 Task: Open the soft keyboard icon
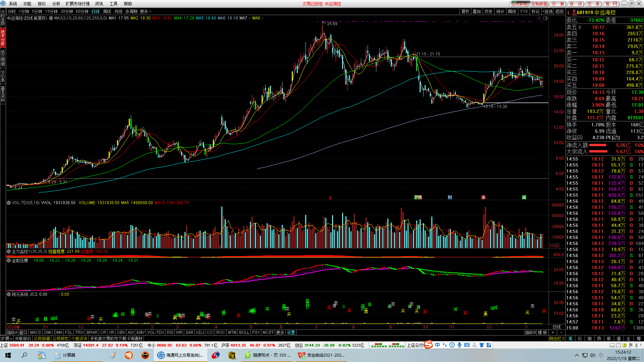[467, 345]
